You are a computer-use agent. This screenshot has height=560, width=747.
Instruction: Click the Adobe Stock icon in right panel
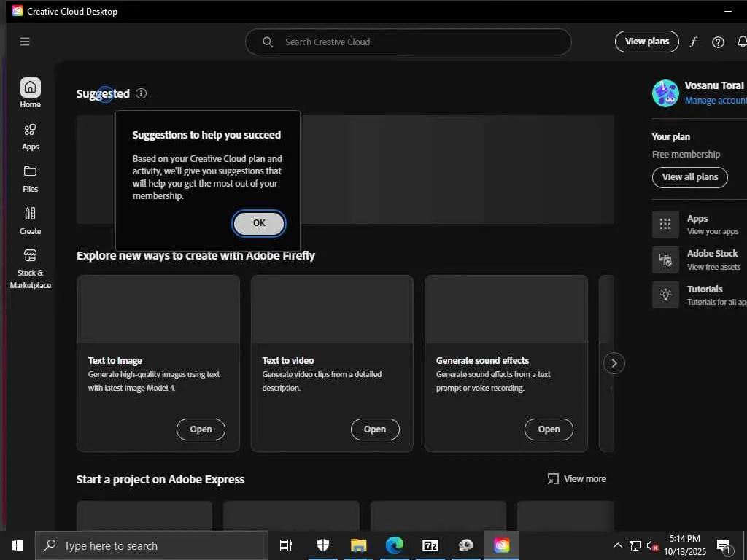(x=665, y=260)
